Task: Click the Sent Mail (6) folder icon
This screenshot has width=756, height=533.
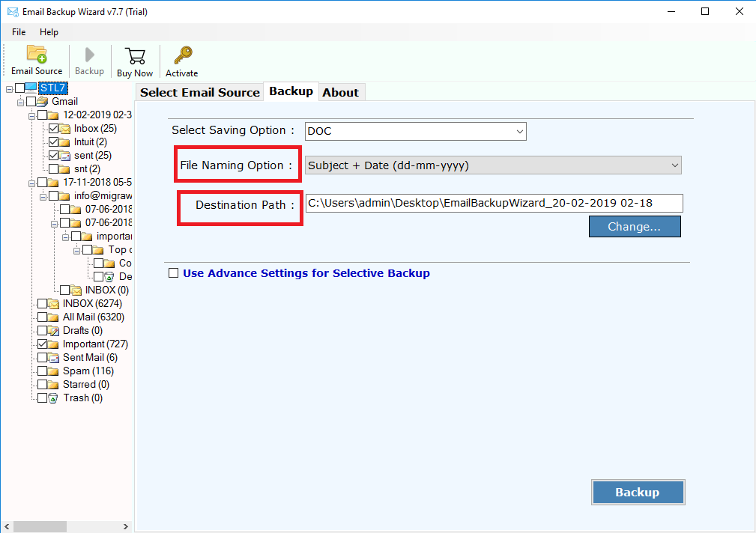Action: [53, 358]
